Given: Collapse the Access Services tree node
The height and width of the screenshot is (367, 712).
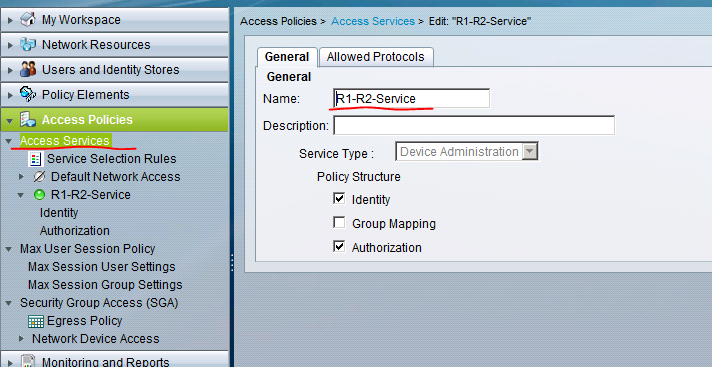Looking at the screenshot, I should 9,141.
